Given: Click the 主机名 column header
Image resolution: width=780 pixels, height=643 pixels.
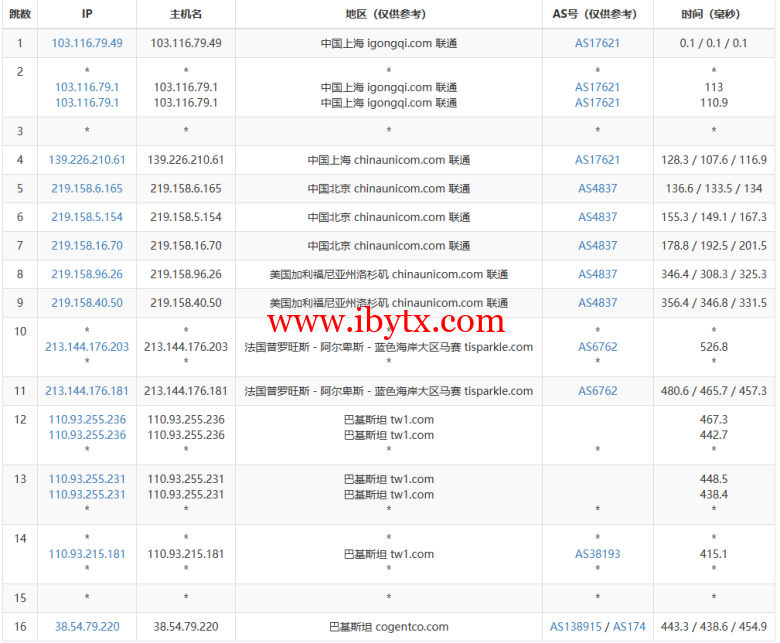Looking at the screenshot, I should (186, 14).
